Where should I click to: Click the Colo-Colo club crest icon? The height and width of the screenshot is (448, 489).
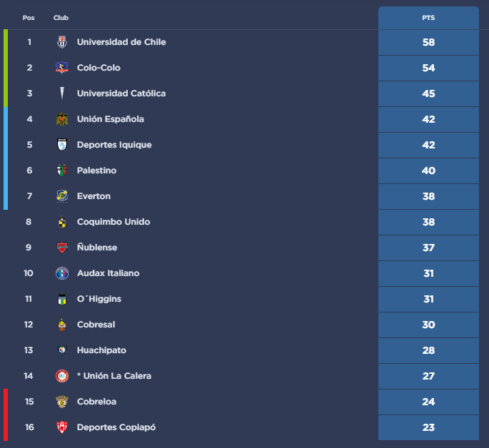62,68
